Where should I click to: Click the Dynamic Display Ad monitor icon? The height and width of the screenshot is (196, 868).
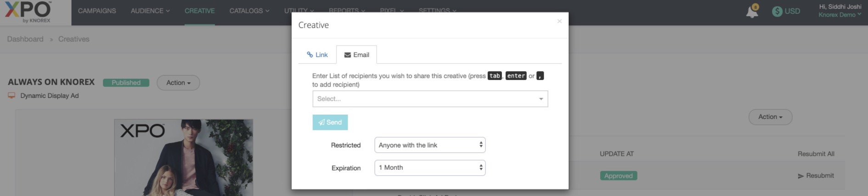12,96
